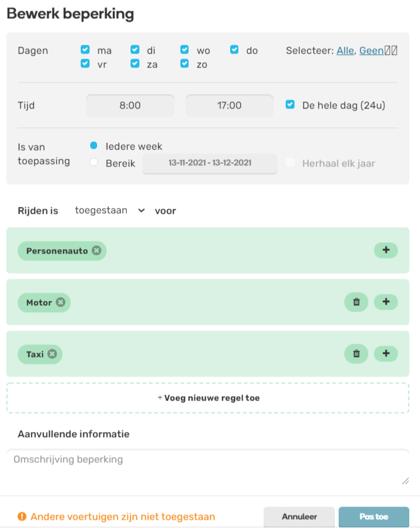This screenshot has width=420, height=528.
Task: Remove the Personenauto tag
Action: [96, 250]
